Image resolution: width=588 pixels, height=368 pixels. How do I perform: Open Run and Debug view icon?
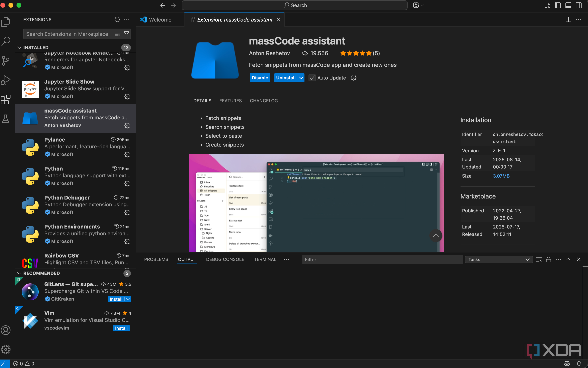click(x=6, y=80)
